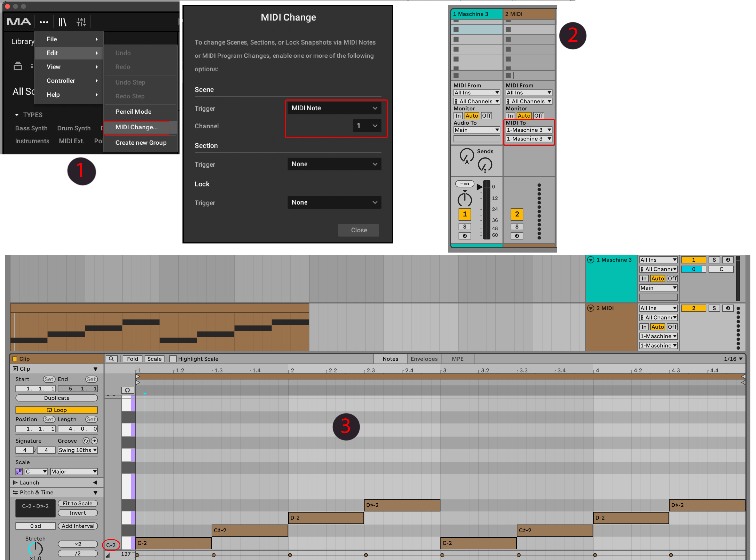This screenshot has width=756, height=560.
Task: Set track 2 MIDI monitor to Off
Action: pyautogui.click(x=538, y=115)
